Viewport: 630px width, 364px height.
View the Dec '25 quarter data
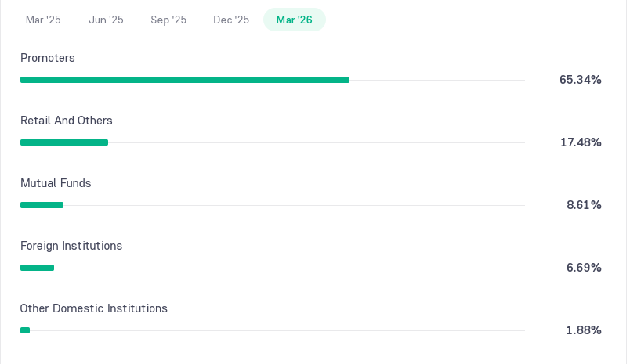[231, 20]
